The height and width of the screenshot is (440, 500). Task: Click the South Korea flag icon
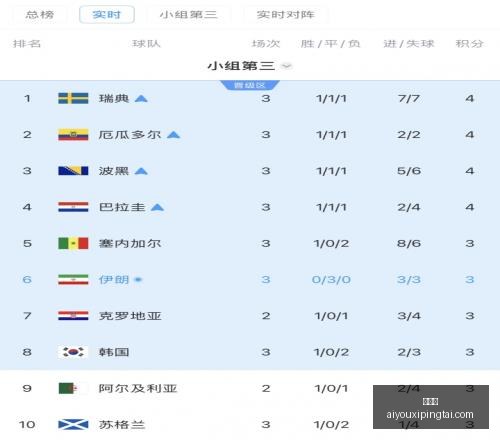click(x=73, y=352)
